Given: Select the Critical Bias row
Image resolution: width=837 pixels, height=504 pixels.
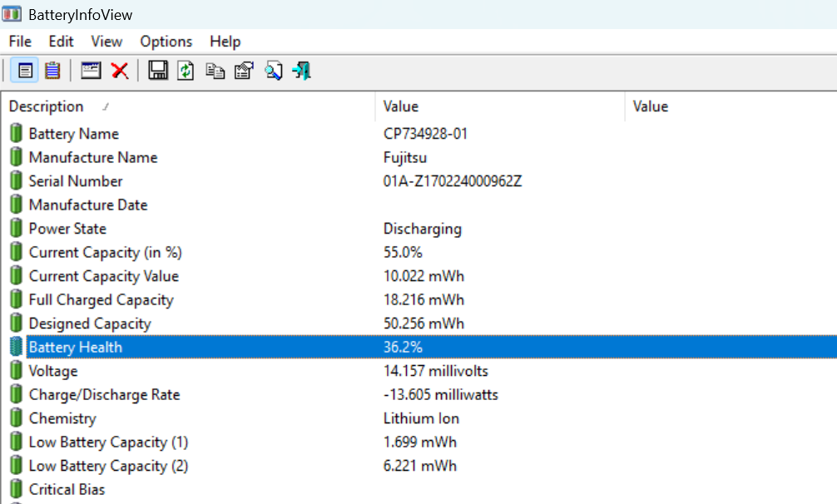Looking at the screenshot, I should pos(418,489).
